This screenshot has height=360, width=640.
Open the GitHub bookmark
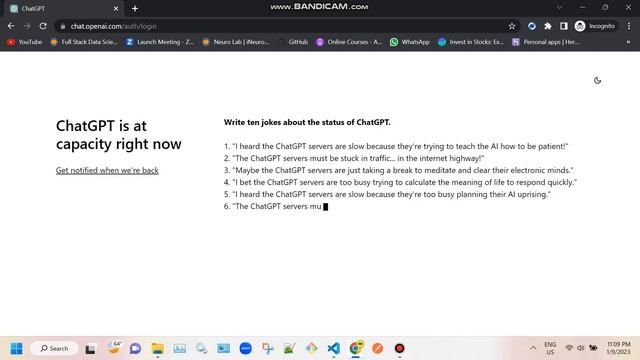click(x=293, y=42)
